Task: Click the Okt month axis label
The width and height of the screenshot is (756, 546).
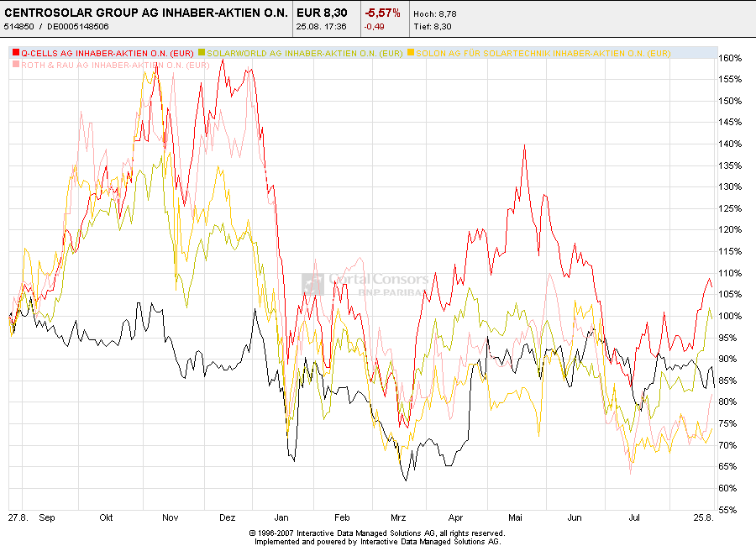Action: (x=106, y=517)
